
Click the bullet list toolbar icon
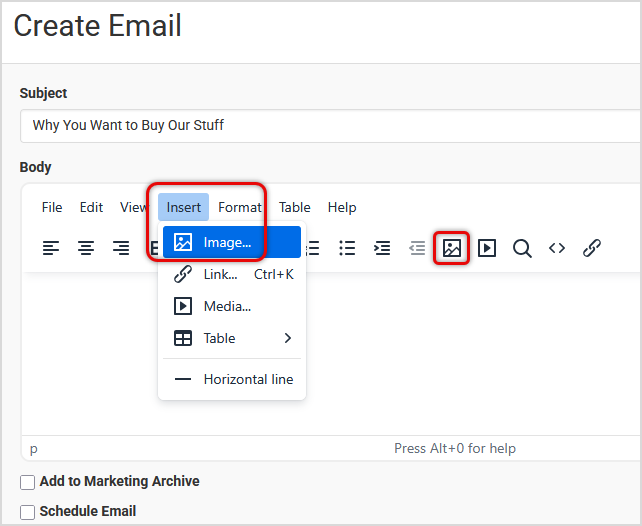[x=347, y=248]
